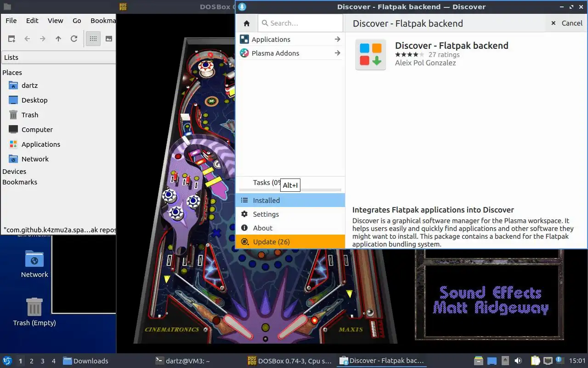Viewport: 588px width, 368px height.
Task: Open the Tasks entry in Discover
Action: click(290, 183)
